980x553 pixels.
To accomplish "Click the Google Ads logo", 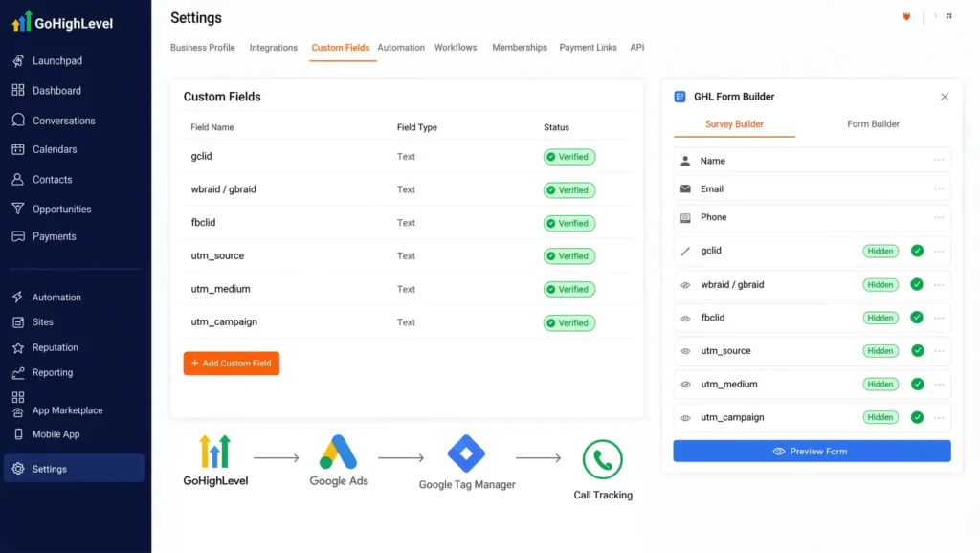I will tap(338, 452).
